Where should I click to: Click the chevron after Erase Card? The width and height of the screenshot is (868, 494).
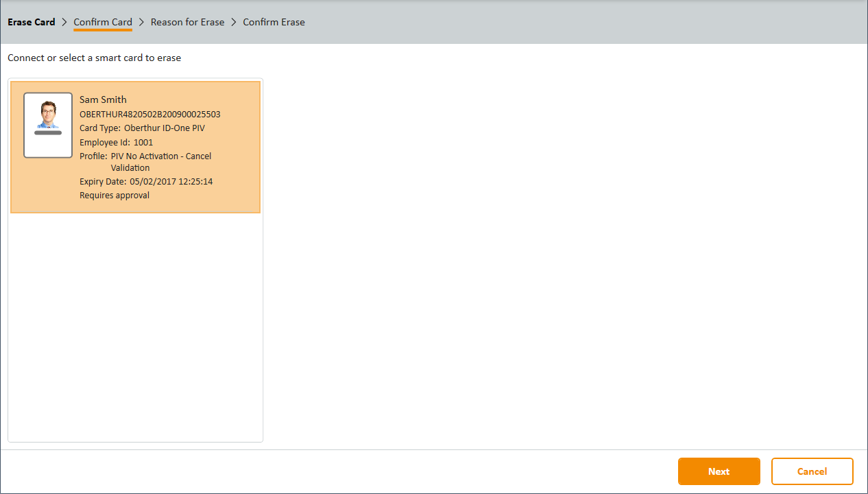click(64, 22)
